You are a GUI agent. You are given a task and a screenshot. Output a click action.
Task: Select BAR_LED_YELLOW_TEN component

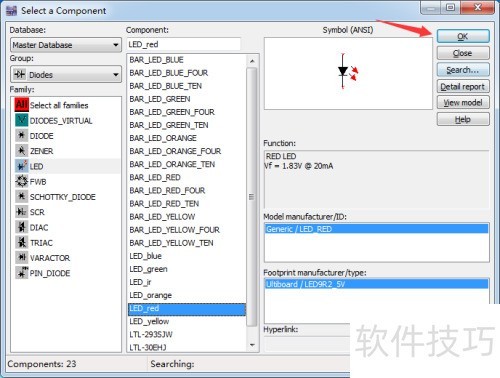click(171, 243)
